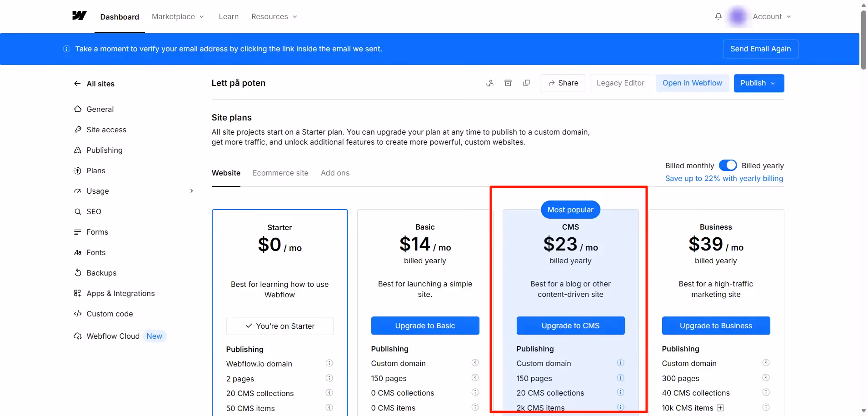
Task: Click Upgrade to Basic button
Action: click(x=425, y=326)
